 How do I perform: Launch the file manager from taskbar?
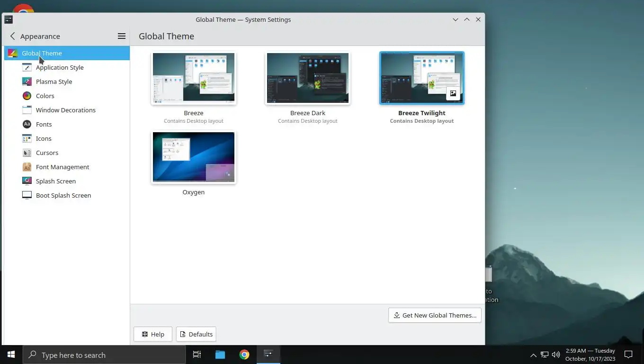coord(220,355)
